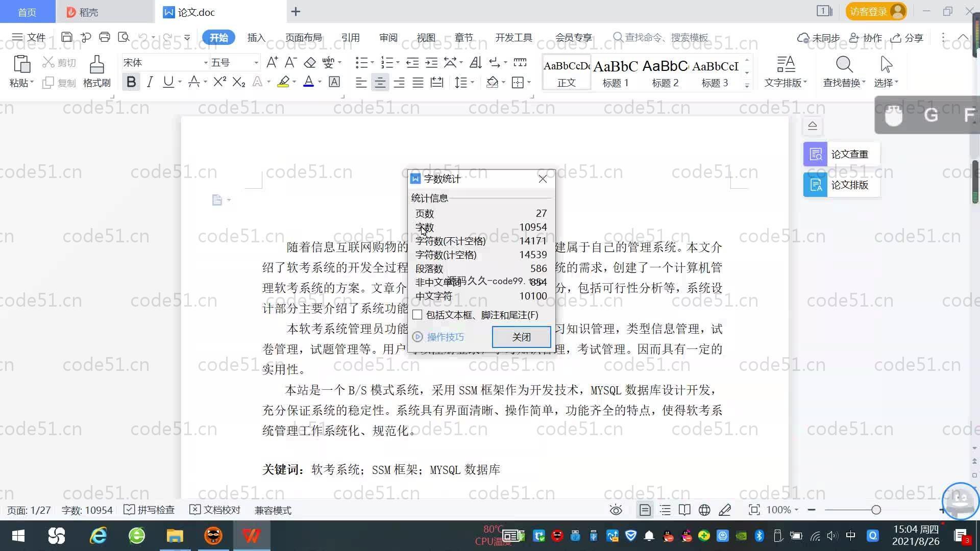Click the search command input field
This screenshot has height=551, width=980.
click(x=667, y=37)
